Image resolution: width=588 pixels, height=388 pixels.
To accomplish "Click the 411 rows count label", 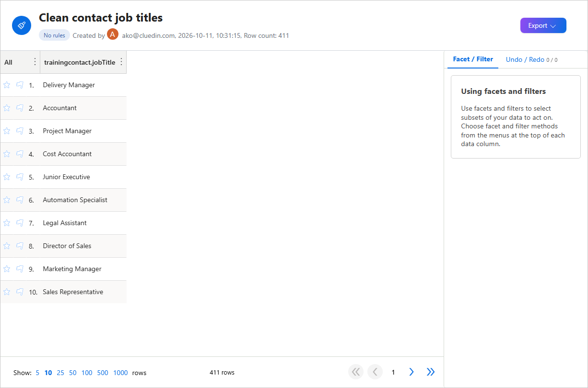I will (x=222, y=372).
